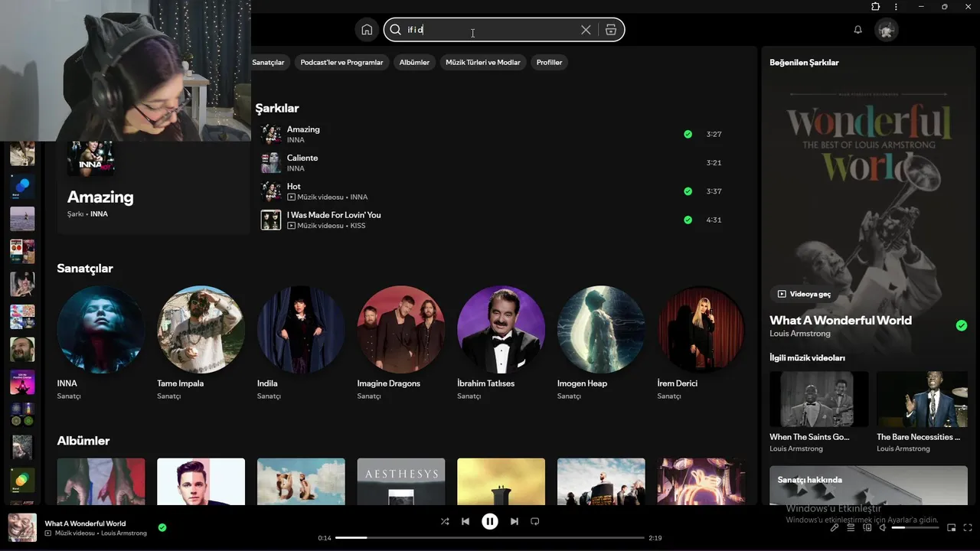Screen dimensions: 980x551
Task: Toggle liked checkmark for Amazing song row
Action: [688, 134]
